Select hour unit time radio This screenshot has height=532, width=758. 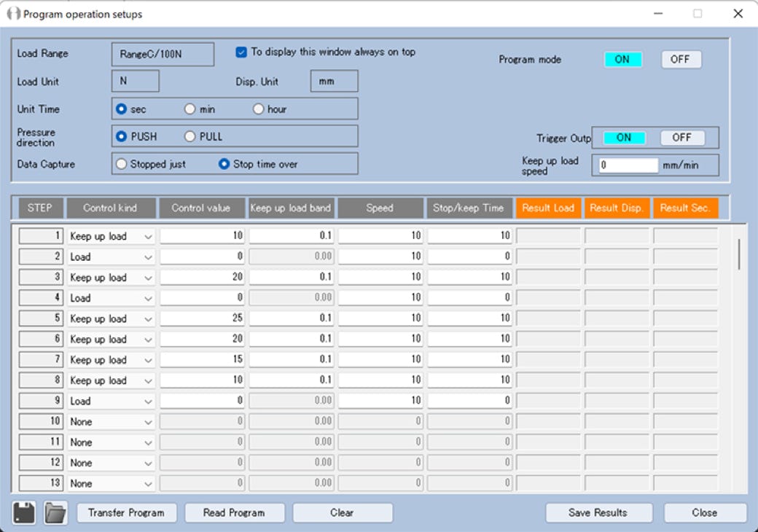coord(258,109)
